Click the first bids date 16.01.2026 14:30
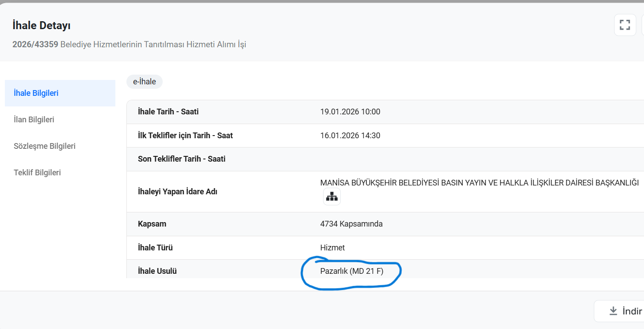Image resolution: width=644 pixels, height=329 pixels. tap(350, 136)
